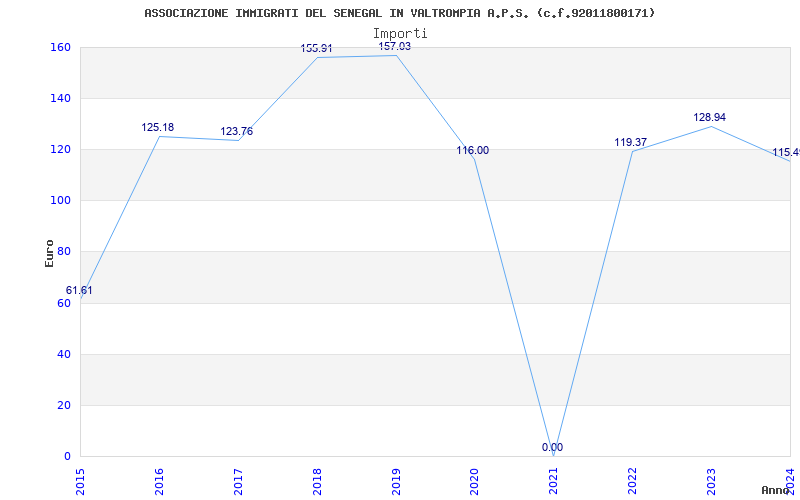Click the 155.91 data label
The image size is (800, 500).
316,48
